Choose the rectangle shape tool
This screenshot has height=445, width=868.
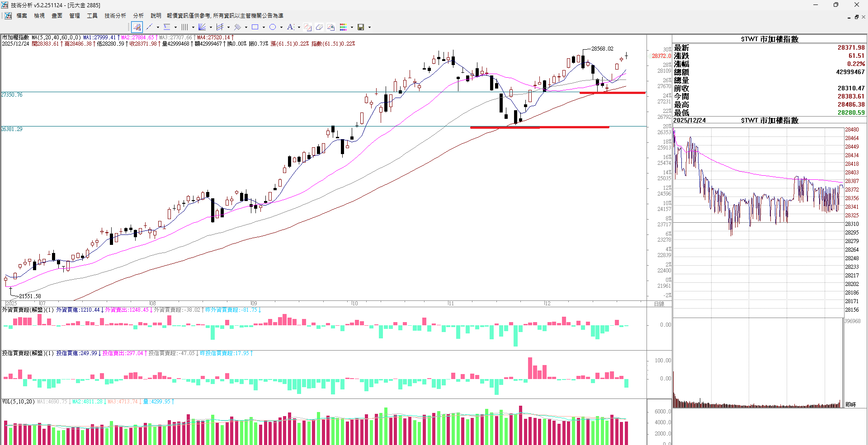pyautogui.click(x=255, y=27)
